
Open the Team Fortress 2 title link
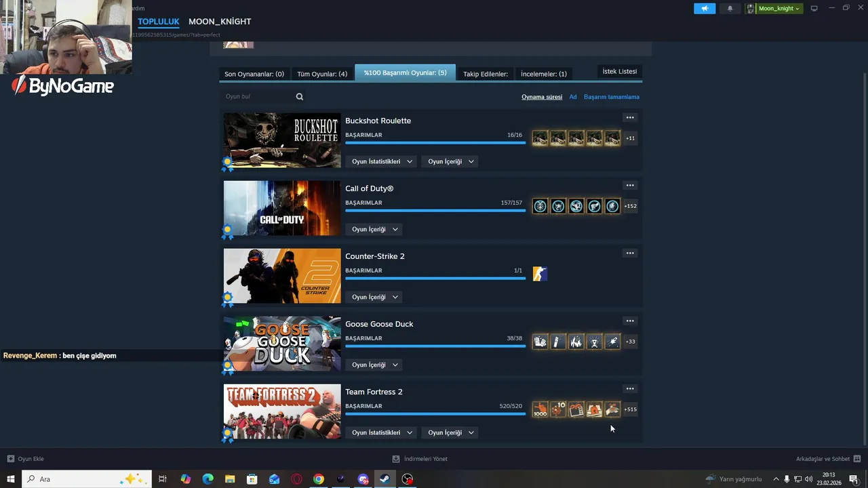374,392
